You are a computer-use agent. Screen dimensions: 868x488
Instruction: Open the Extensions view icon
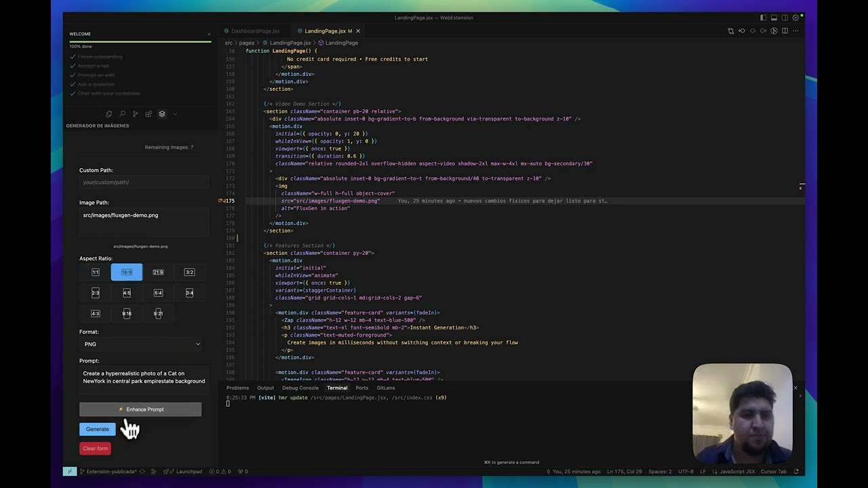[149, 114]
